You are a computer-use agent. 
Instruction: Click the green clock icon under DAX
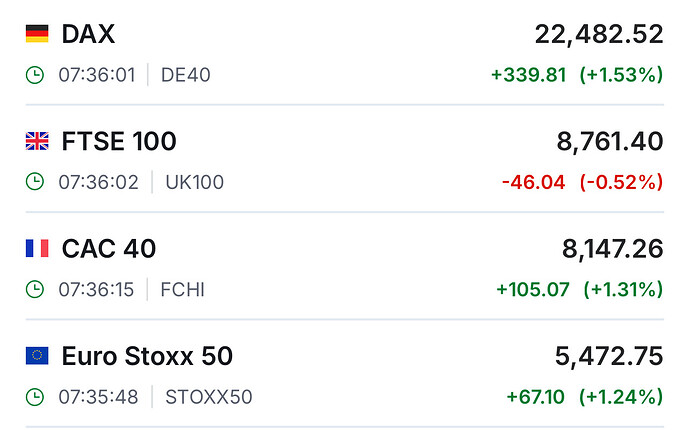tap(35, 75)
